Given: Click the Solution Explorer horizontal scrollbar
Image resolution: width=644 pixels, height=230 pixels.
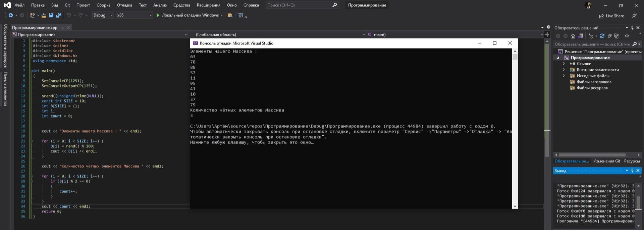Looking at the screenshot, I should (592, 155).
